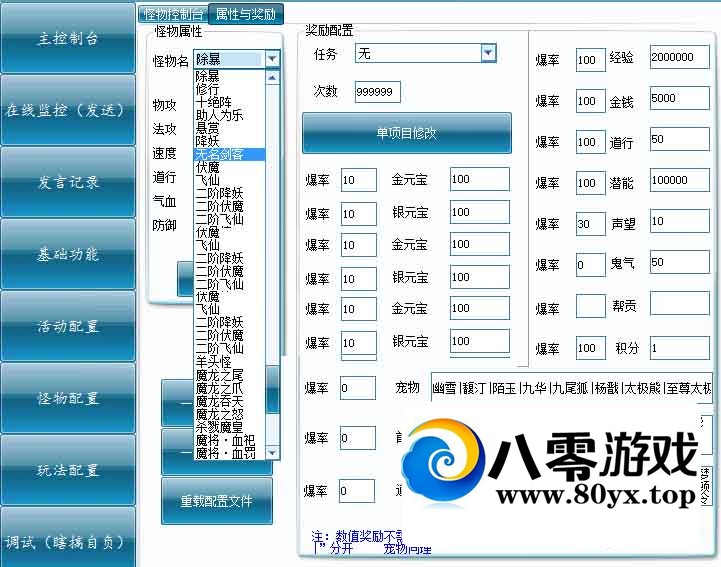Select 降妖 in the monster list
The width and height of the screenshot is (721, 567).
[229, 141]
